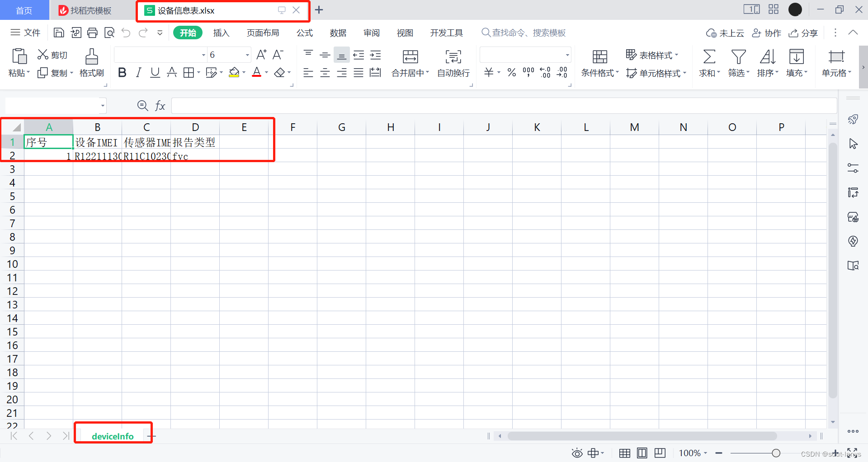Increase font size with A+ icon
868x462 pixels.
(x=261, y=55)
